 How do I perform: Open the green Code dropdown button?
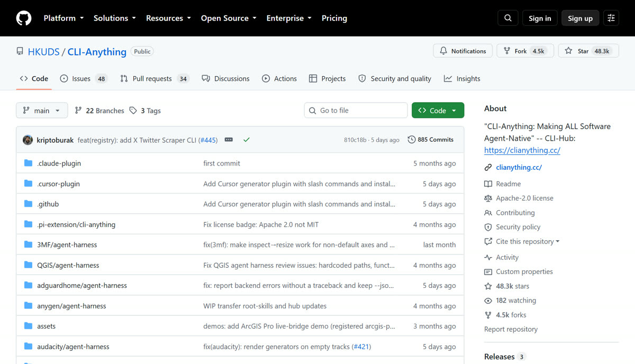pos(438,110)
